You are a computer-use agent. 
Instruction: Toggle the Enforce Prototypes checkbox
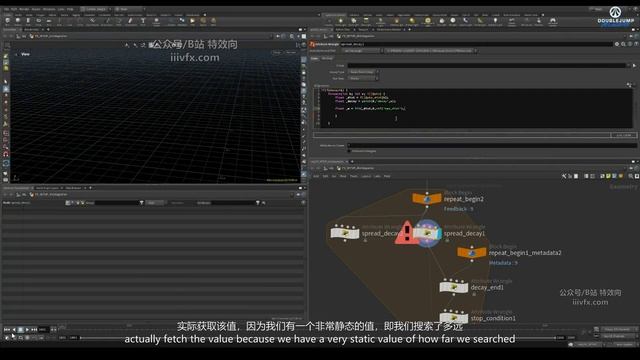(x=349, y=151)
